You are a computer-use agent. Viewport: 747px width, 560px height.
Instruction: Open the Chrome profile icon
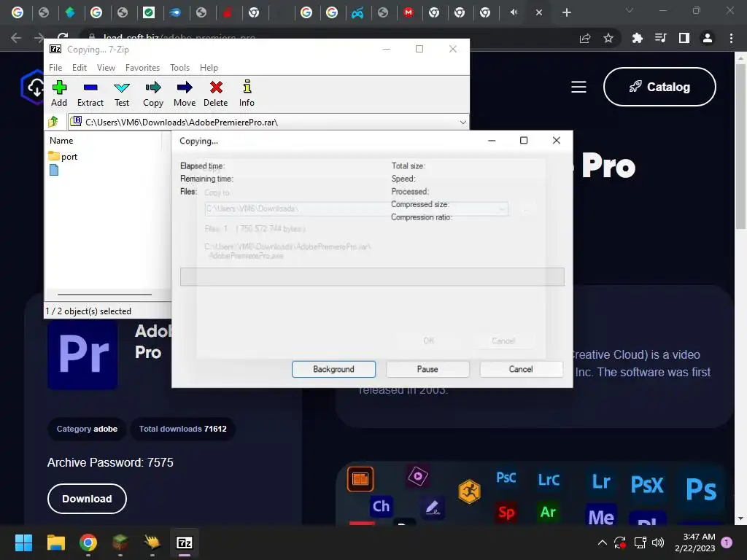pyautogui.click(x=708, y=38)
